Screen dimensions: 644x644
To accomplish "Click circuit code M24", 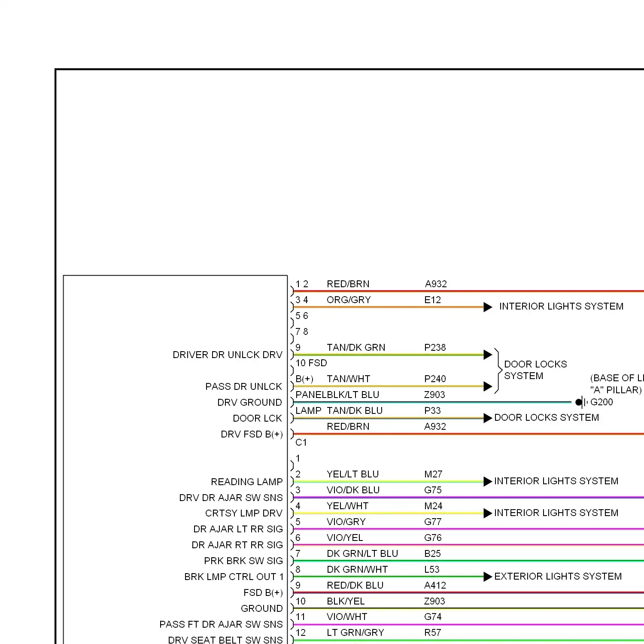I will tap(433, 506).
